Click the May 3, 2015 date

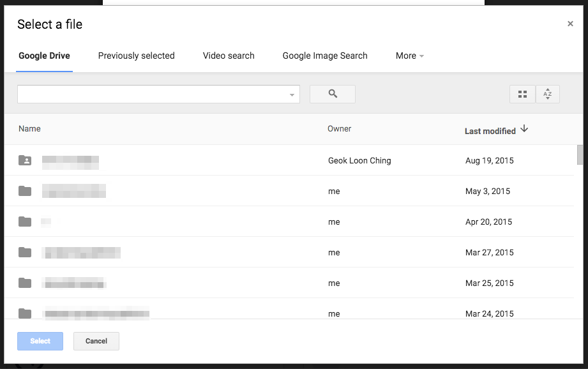[x=488, y=192]
